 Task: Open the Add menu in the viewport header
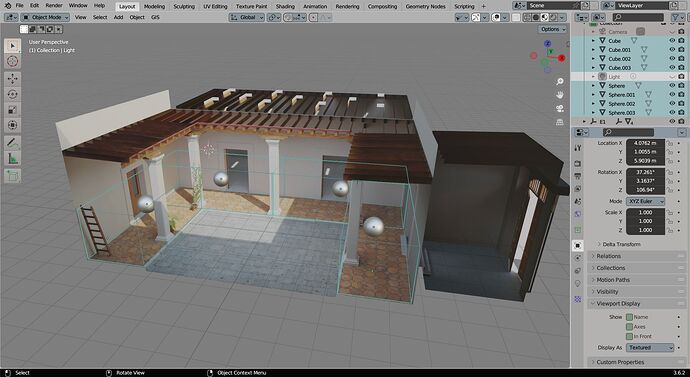pyautogui.click(x=118, y=17)
